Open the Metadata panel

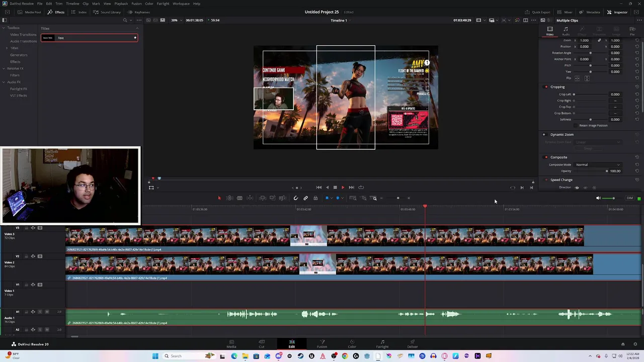[x=590, y=12]
